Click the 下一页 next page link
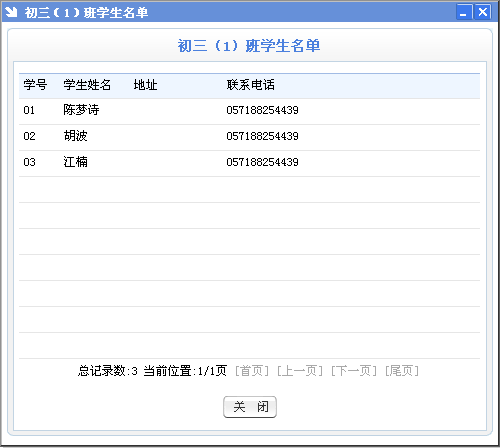 [354, 371]
